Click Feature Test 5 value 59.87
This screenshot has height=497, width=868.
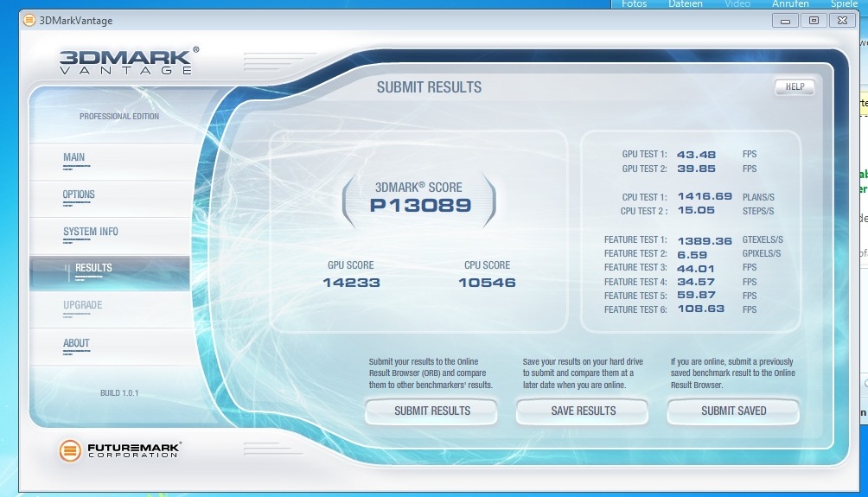pos(697,295)
